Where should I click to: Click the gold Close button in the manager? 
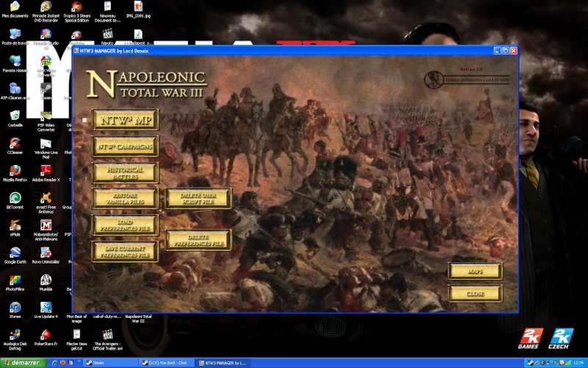[475, 294]
